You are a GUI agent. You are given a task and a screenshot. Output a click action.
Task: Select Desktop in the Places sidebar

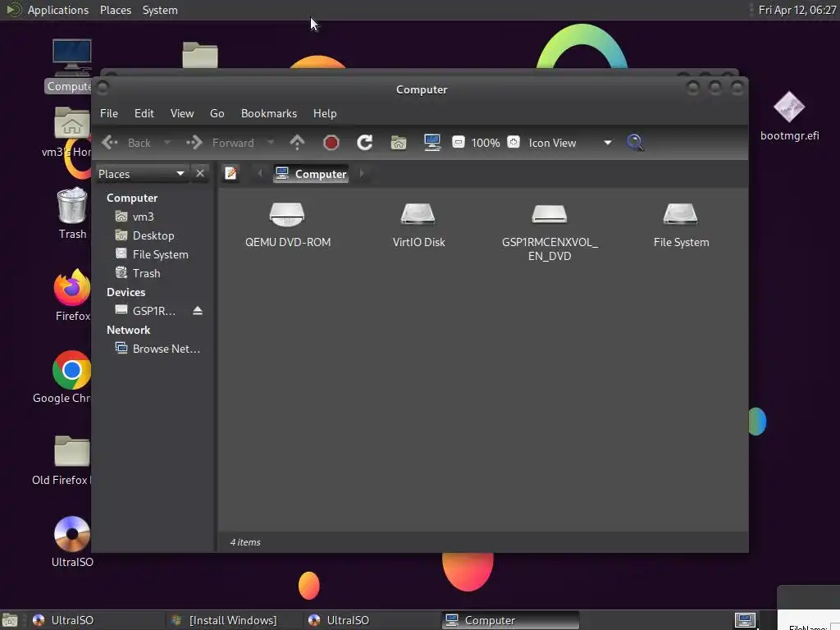153,235
